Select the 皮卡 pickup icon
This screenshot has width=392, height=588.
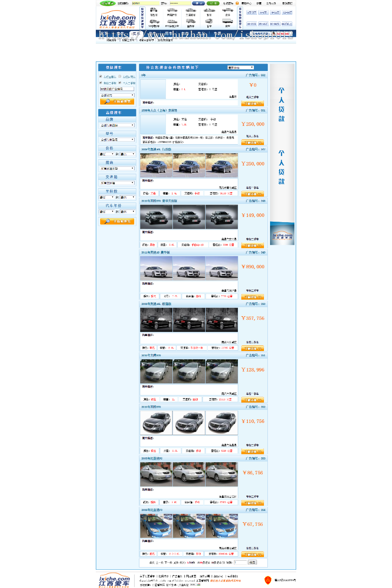click(x=228, y=10)
